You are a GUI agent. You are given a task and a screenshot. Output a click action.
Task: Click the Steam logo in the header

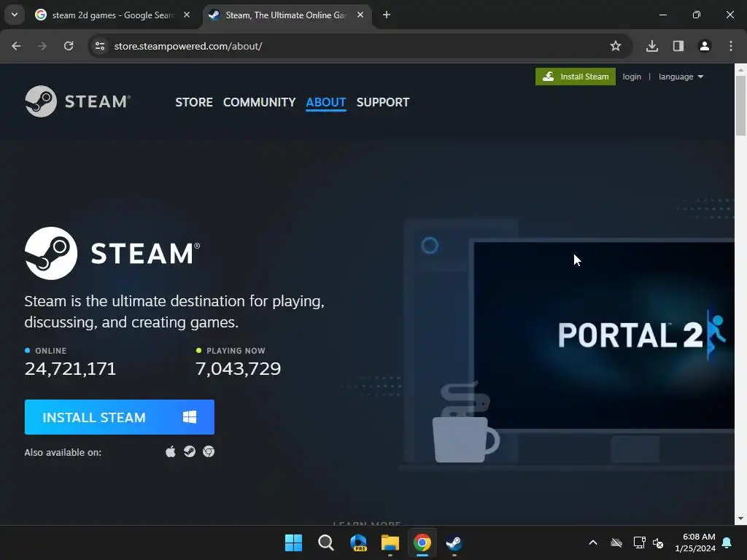[x=77, y=101]
